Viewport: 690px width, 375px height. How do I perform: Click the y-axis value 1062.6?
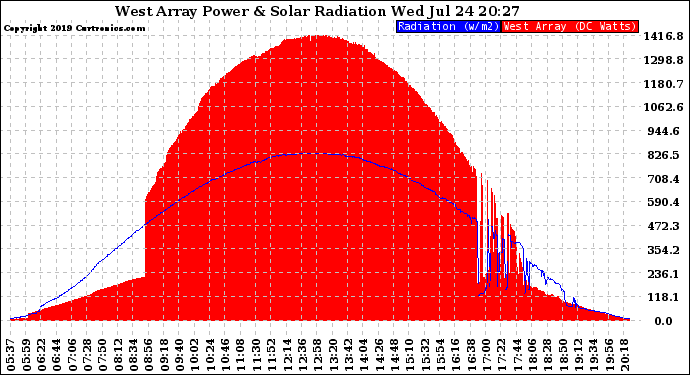pos(664,107)
